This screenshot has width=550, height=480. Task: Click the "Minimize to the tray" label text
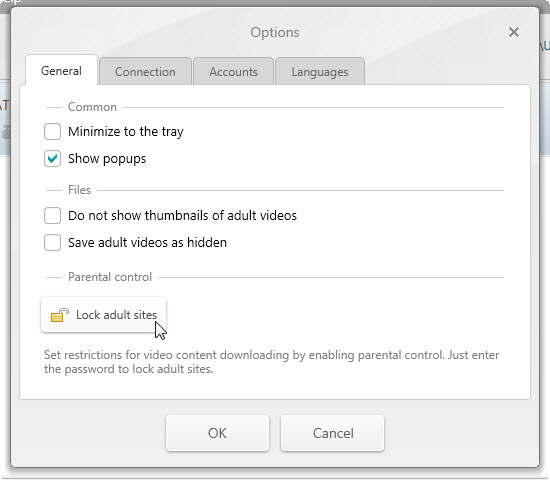point(126,132)
